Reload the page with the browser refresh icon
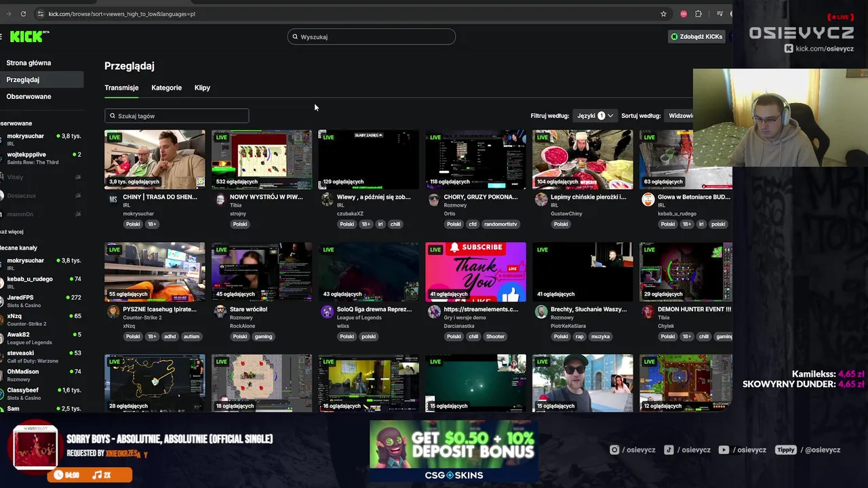The image size is (868, 488). [x=23, y=14]
